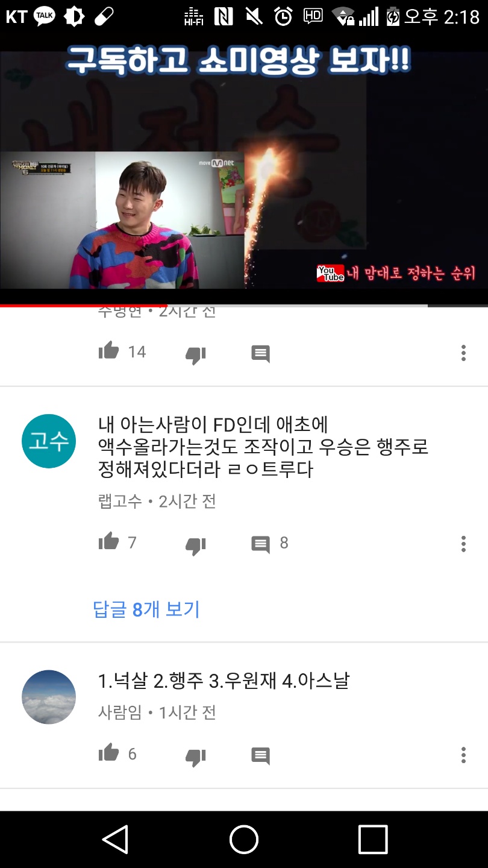The width and height of the screenshot is (488, 868).
Task: Open more options for 사람임's comment
Action: (463, 755)
